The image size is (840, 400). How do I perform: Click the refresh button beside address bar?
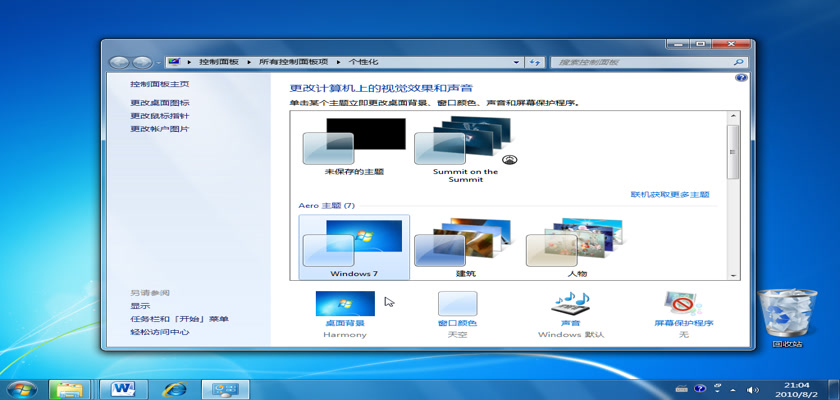click(535, 62)
